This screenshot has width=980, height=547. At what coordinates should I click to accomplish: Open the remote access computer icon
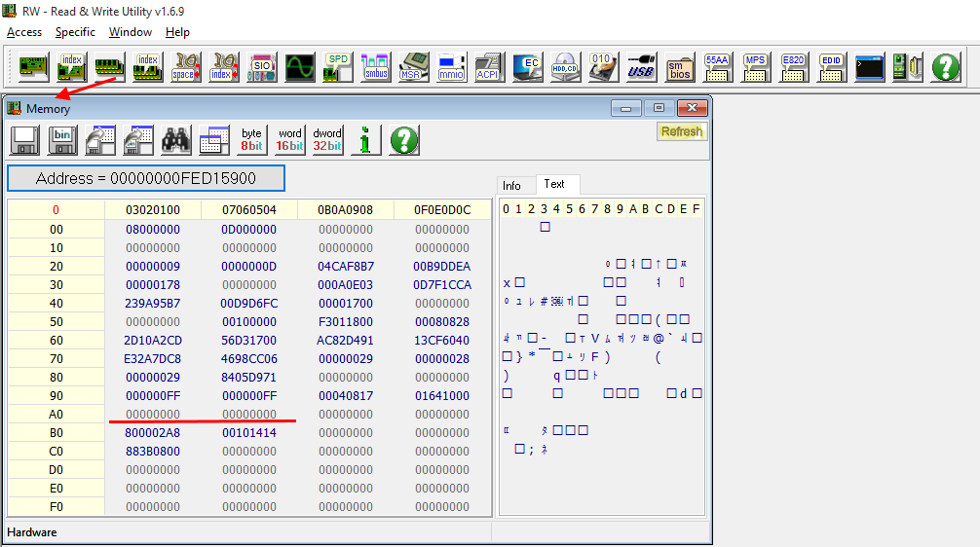tap(908, 67)
